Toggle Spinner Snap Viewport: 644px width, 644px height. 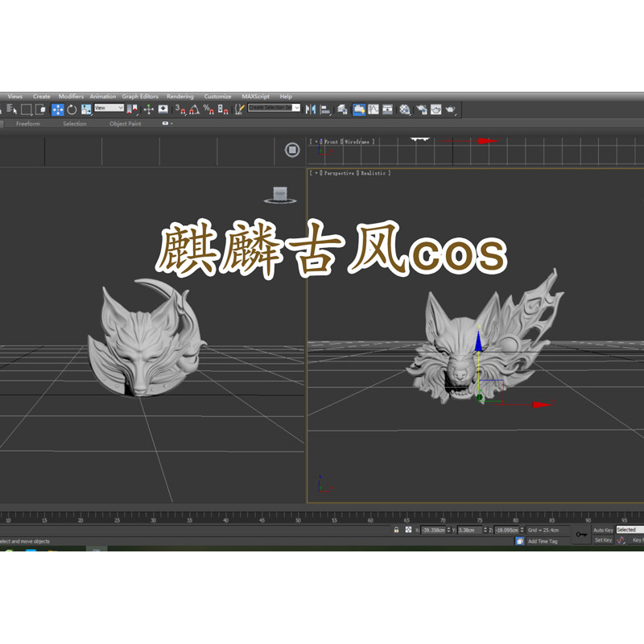[223, 109]
